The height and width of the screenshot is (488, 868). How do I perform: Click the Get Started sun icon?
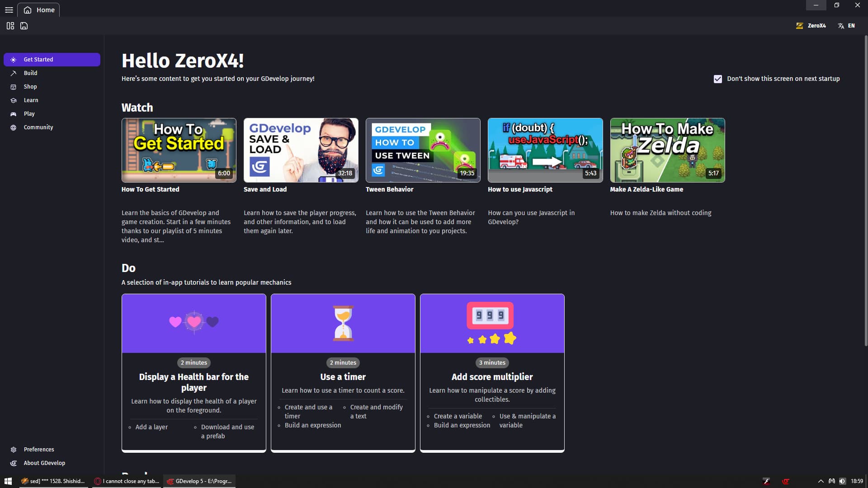tap(14, 60)
